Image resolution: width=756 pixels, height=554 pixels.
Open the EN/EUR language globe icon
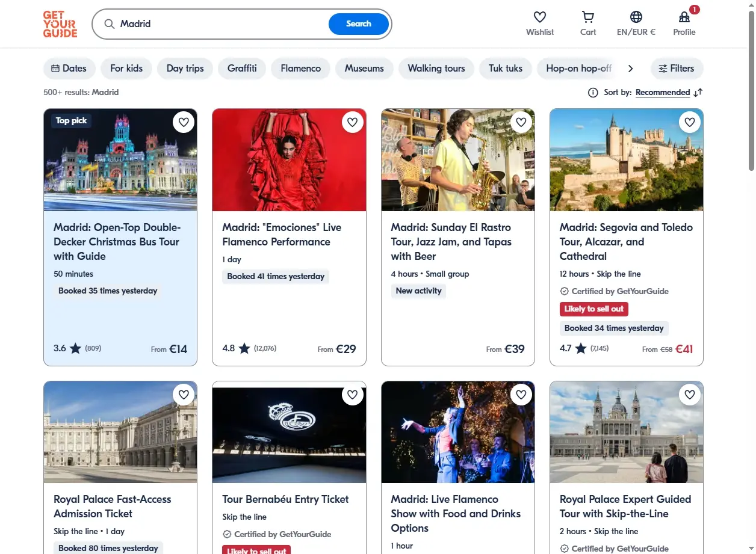click(x=636, y=17)
